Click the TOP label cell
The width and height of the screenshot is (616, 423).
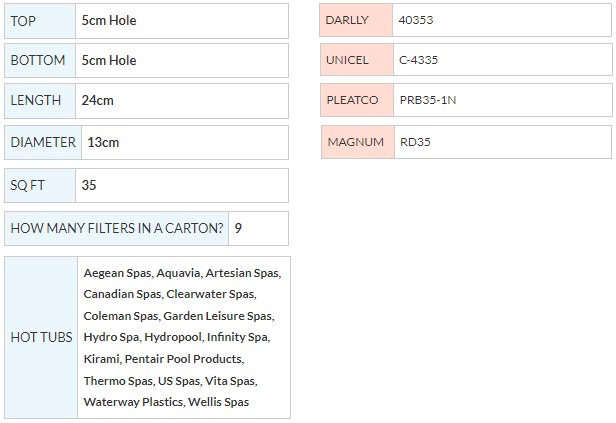click(40, 20)
